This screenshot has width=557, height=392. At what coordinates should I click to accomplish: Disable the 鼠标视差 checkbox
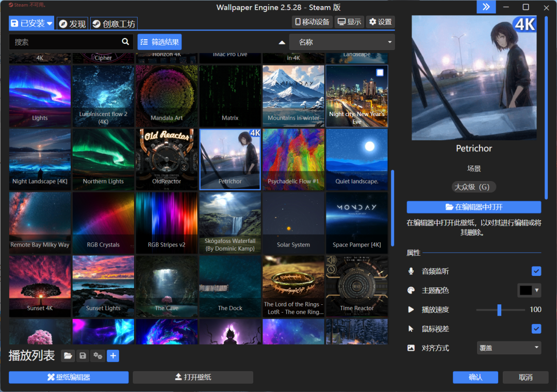pos(536,329)
